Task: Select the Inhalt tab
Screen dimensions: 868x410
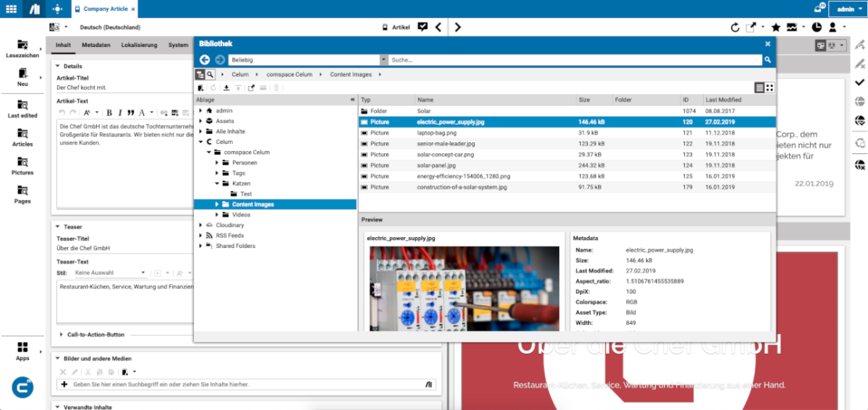Action: pos(63,45)
